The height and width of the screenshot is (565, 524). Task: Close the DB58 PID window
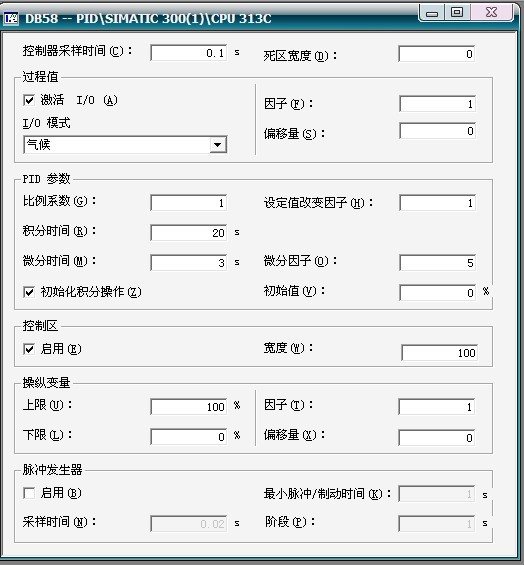492,13
